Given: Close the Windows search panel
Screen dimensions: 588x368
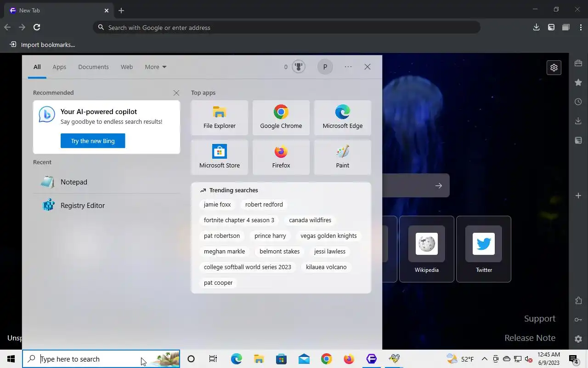Looking at the screenshot, I should (x=367, y=67).
